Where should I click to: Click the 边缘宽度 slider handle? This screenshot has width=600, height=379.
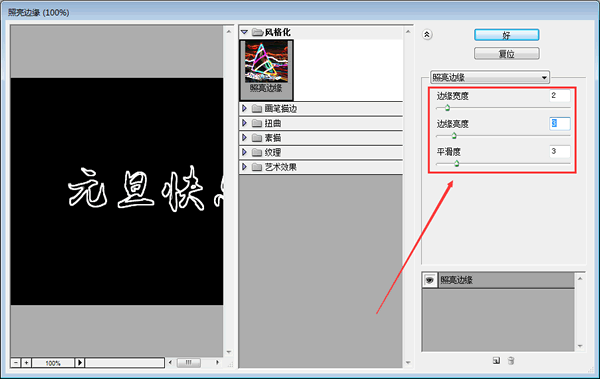447,108
